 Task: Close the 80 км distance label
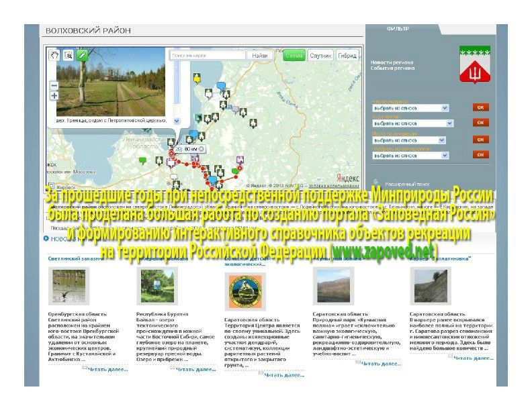201,148
